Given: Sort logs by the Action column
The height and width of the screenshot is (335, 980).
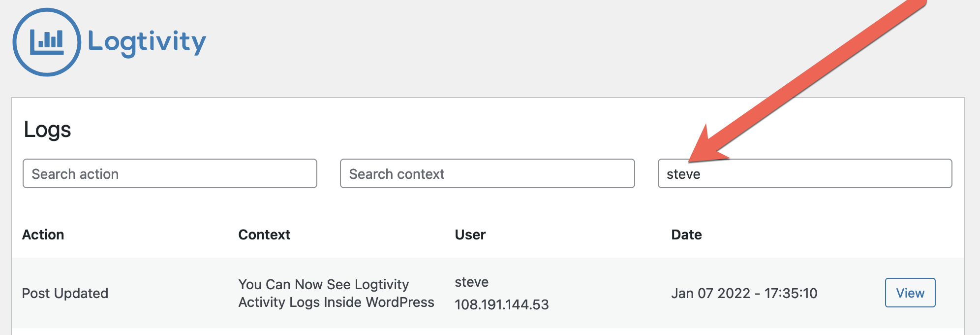Looking at the screenshot, I should coord(44,234).
